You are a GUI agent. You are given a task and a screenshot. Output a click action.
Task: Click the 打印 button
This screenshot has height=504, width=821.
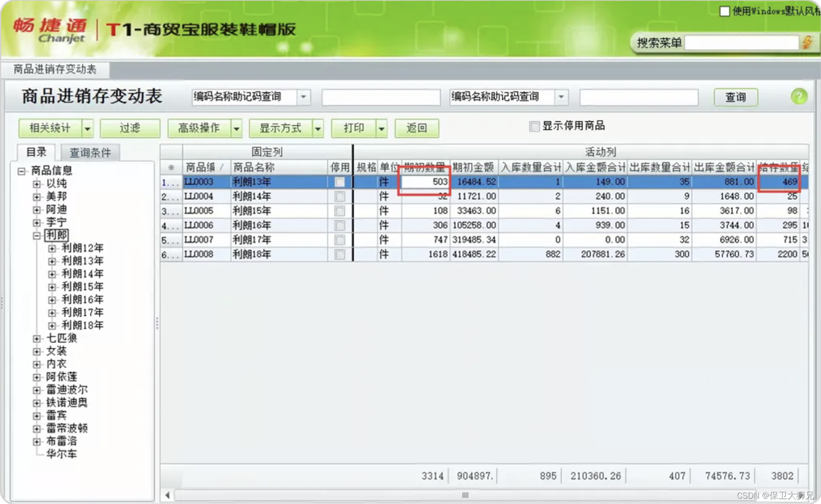tap(354, 128)
